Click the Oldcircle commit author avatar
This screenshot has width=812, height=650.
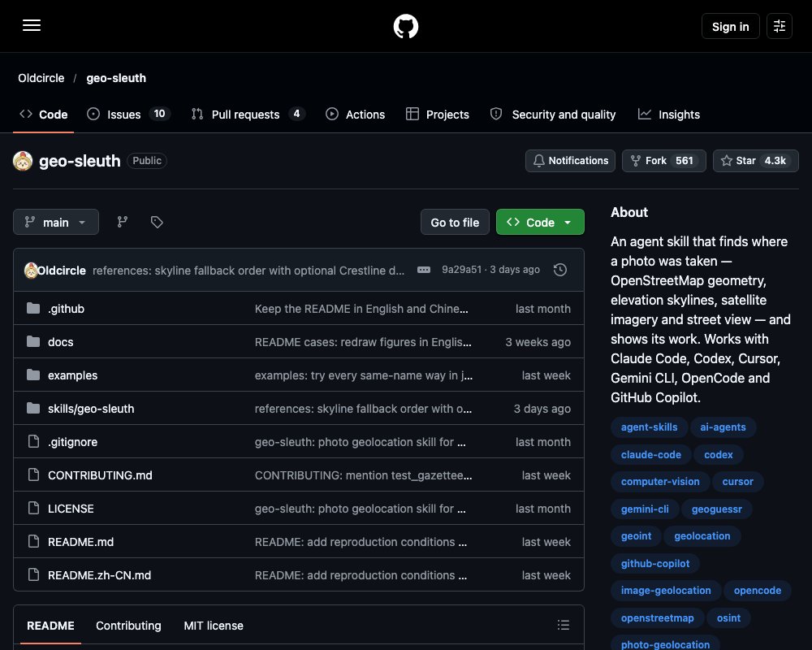point(31,270)
